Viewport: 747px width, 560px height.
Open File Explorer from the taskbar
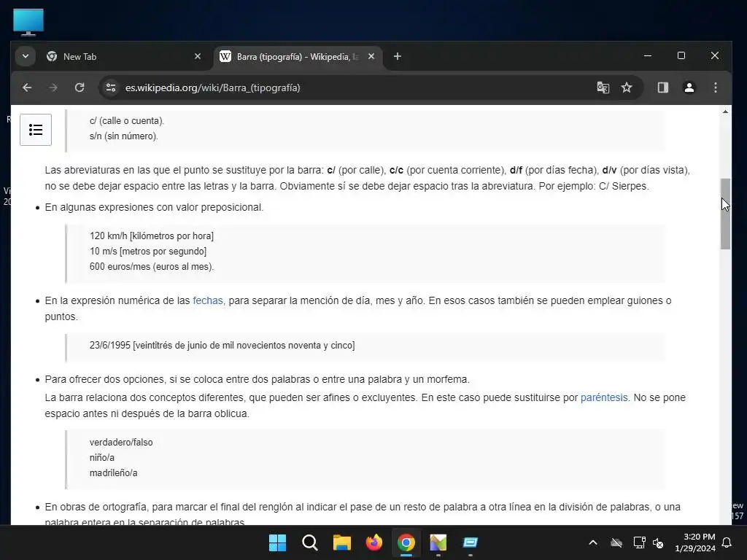(342, 542)
